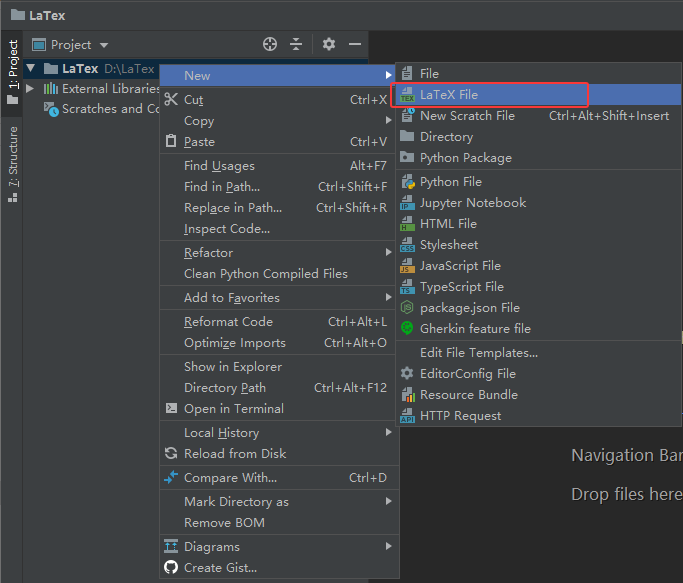Click the Gherkin feature file icon

(x=407, y=328)
